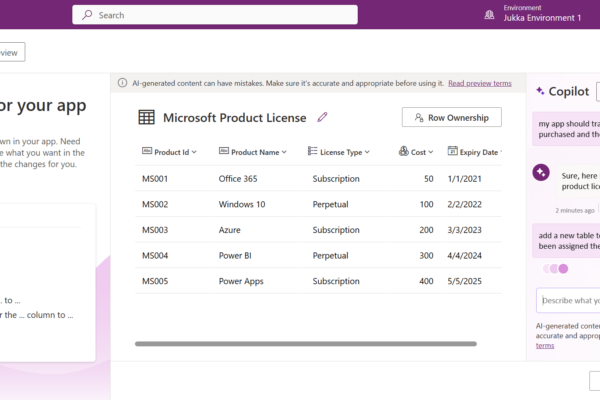Open the Read preview terms link
The height and width of the screenshot is (400, 600).
tap(479, 83)
